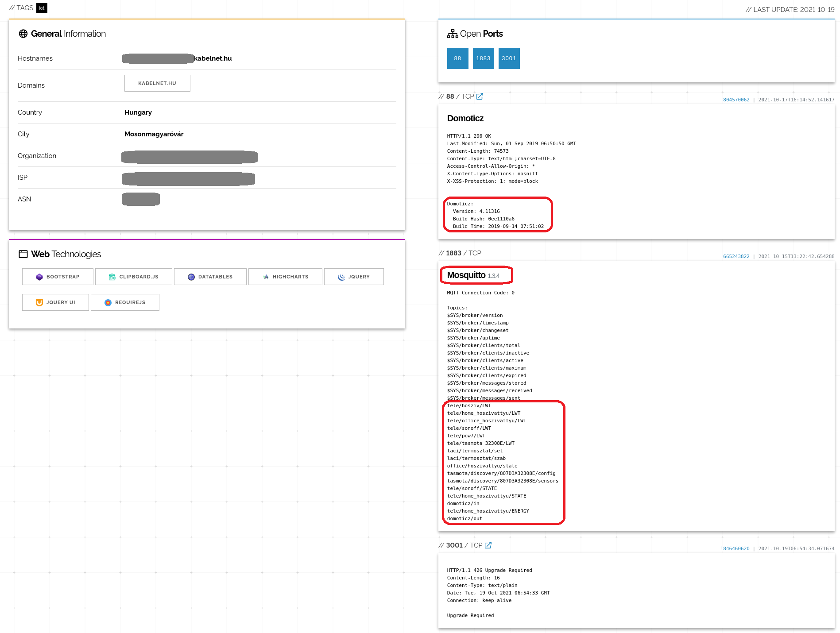Screen dimensions: 840x633
Task: Open the HIGHCHARTS technology tag
Action: pyautogui.click(x=285, y=277)
